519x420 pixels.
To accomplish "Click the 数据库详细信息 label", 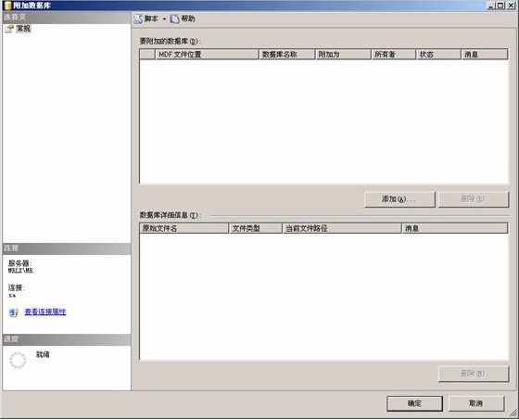I will 171,215.
